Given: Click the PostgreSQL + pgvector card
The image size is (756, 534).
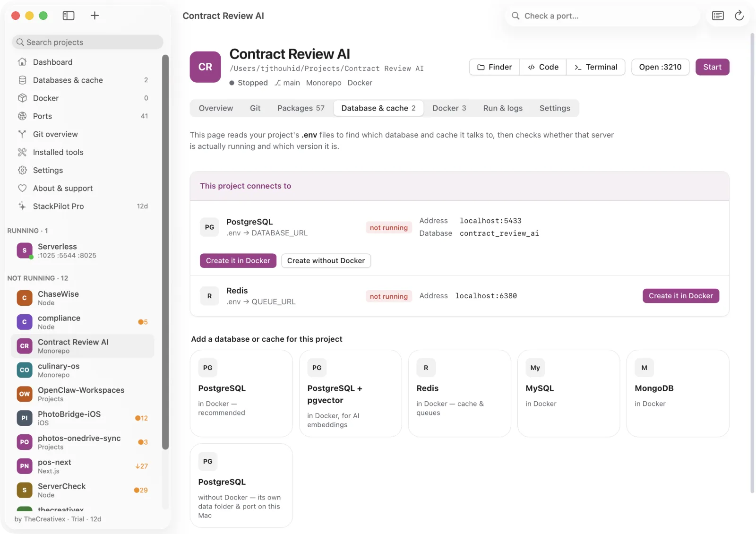Looking at the screenshot, I should (x=350, y=393).
